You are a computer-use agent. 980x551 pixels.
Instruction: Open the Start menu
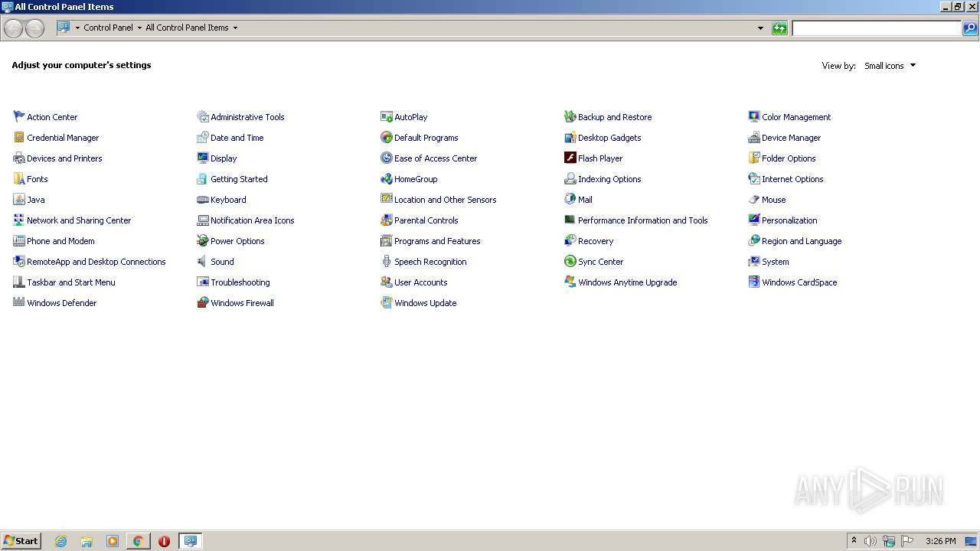coord(21,540)
